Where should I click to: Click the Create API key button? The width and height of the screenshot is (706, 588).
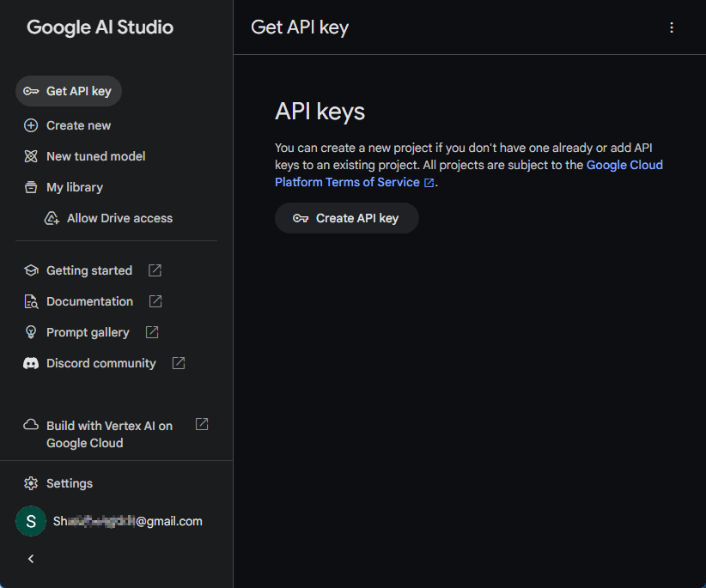coord(346,218)
